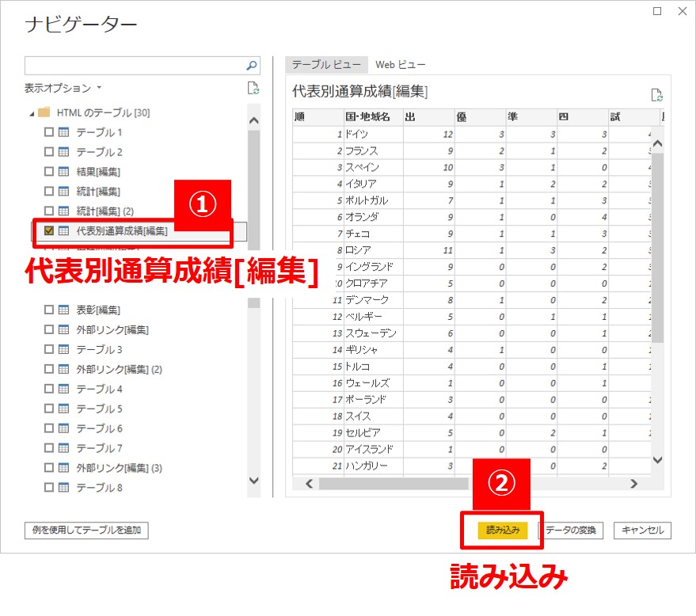
Task: Check the テーブル 2 checkbox
Action: coord(49,152)
